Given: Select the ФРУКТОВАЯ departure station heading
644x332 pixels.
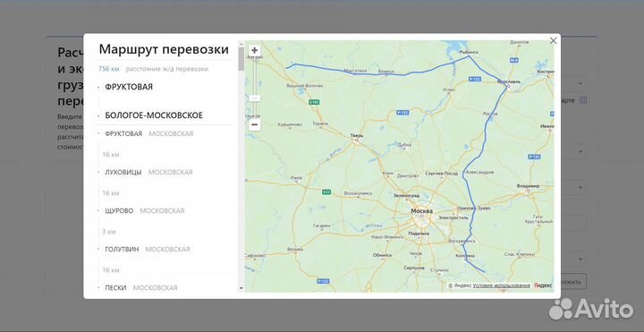Looking at the screenshot, I should (129, 87).
